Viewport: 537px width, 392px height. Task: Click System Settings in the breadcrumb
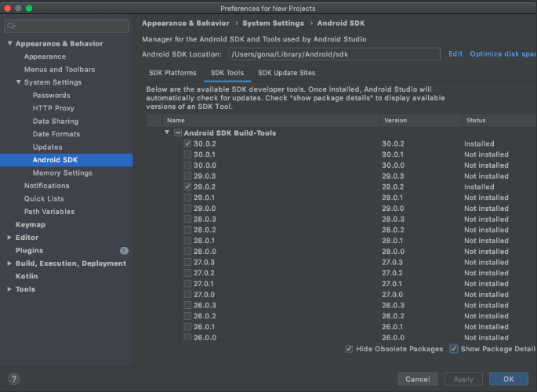coord(273,24)
